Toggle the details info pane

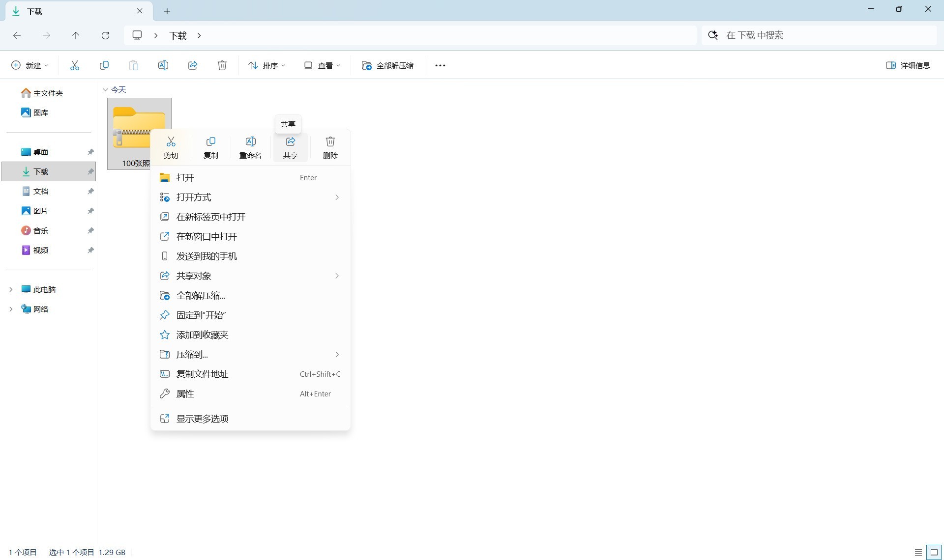[x=908, y=65]
